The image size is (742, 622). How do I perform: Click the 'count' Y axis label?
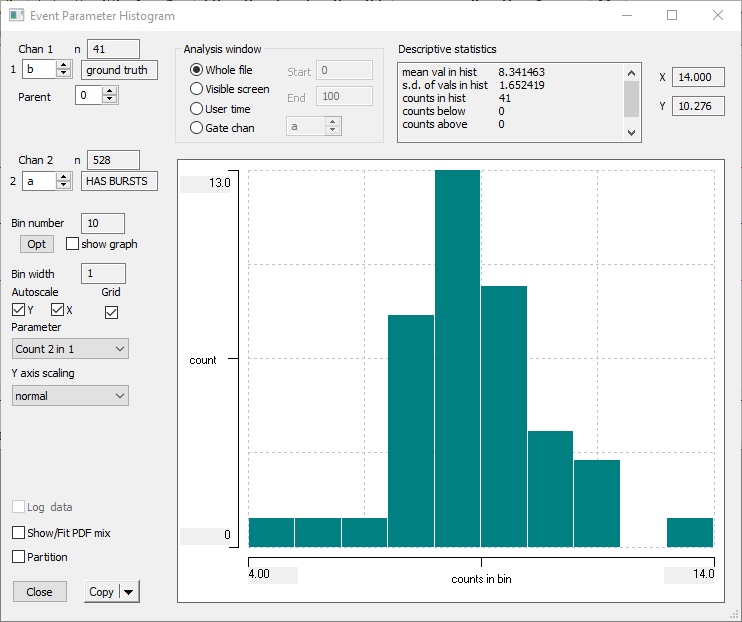(203, 360)
